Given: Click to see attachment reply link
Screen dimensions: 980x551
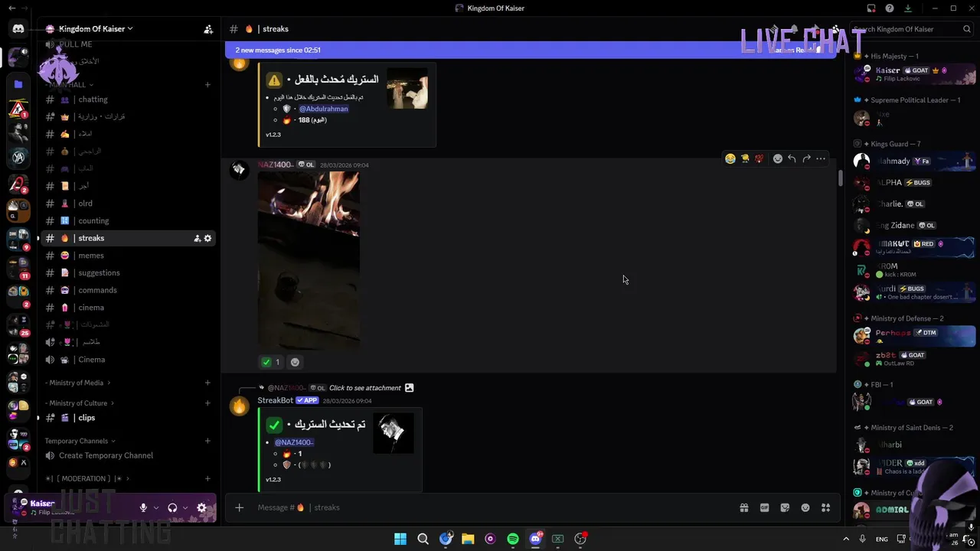Looking at the screenshot, I should point(365,388).
